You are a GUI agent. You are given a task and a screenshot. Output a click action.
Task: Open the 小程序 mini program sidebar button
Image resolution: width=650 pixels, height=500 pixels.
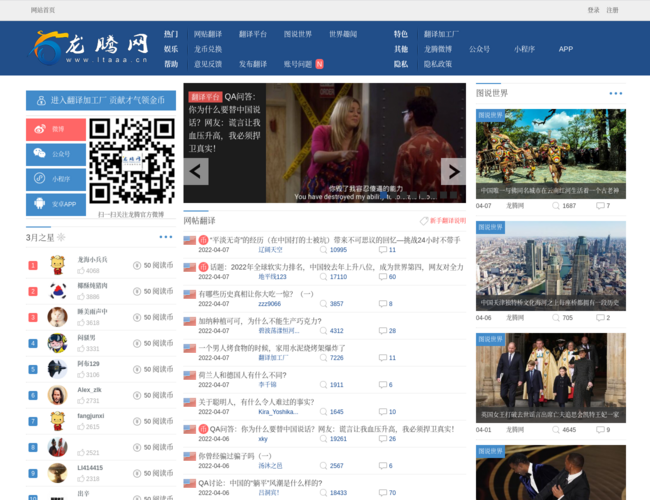[54, 179]
